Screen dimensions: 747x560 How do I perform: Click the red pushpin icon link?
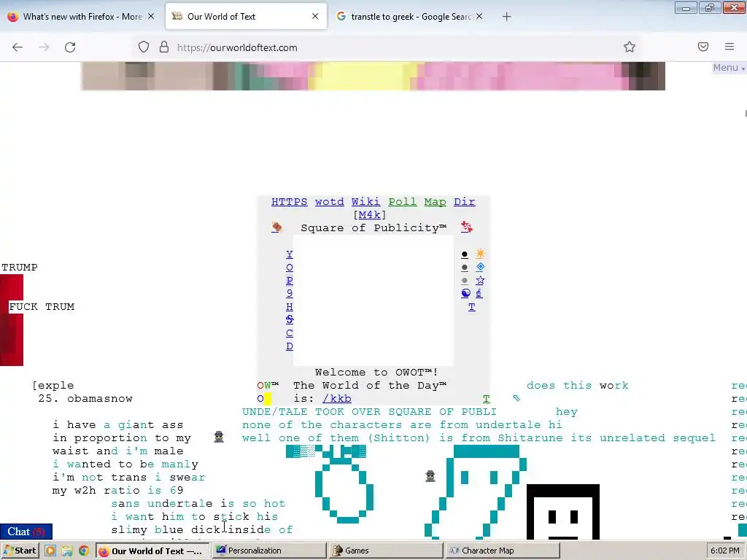[276, 227]
